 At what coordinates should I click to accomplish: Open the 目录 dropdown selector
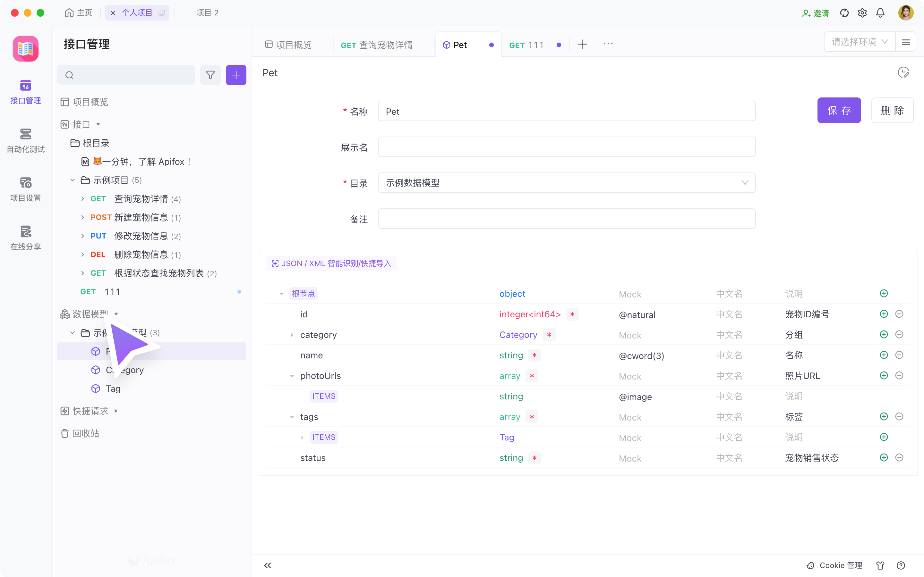point(566,183)
